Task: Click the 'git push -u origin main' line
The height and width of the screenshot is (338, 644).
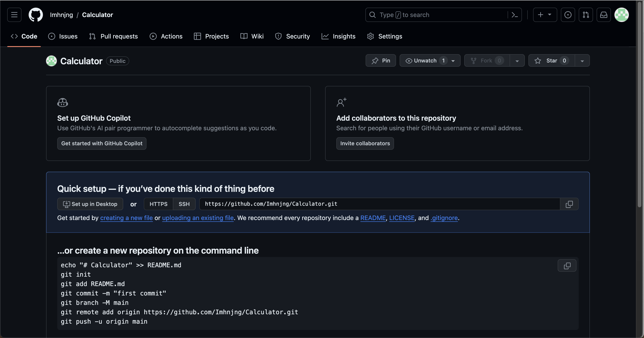Action: [x=104, y=322]
